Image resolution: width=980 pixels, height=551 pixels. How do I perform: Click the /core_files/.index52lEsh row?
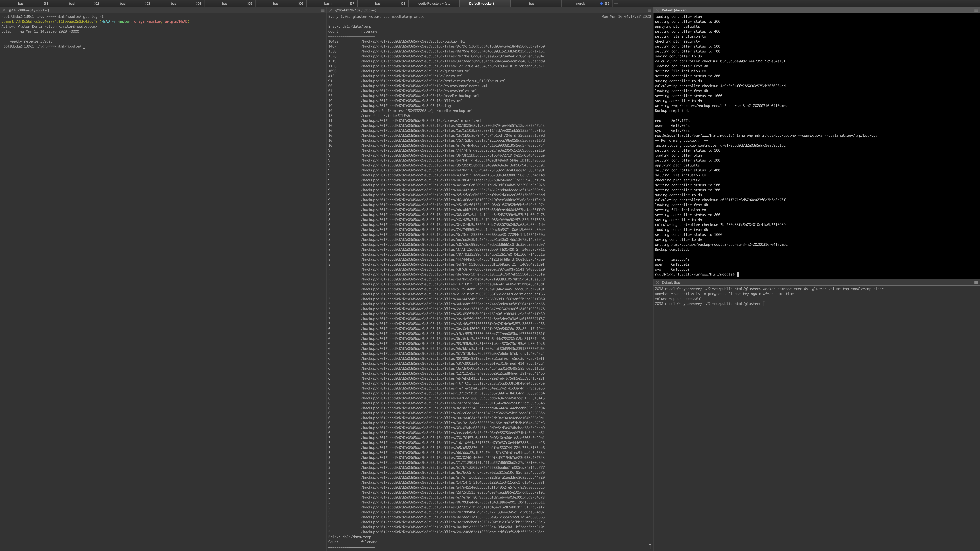[369, 116]
